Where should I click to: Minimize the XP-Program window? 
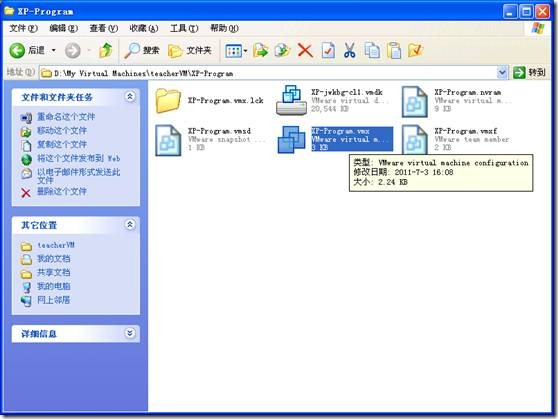coord(510,12)
